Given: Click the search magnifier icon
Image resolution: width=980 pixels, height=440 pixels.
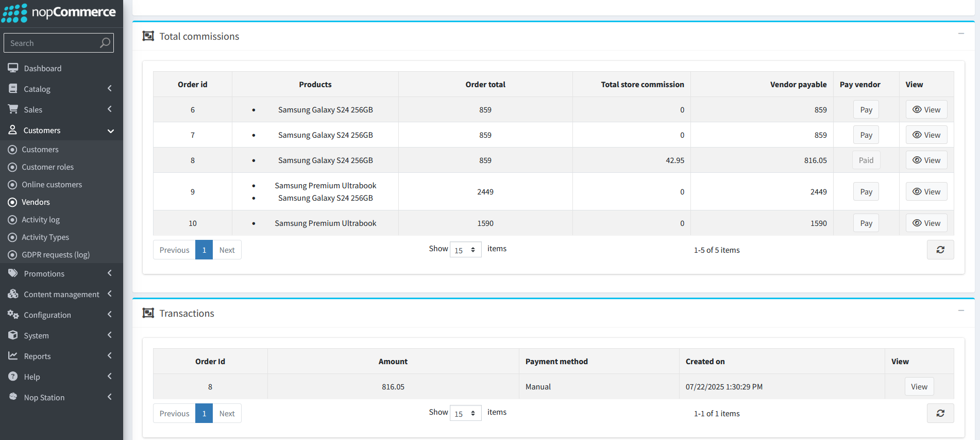Looking at the screenshot, I should 105,43.
